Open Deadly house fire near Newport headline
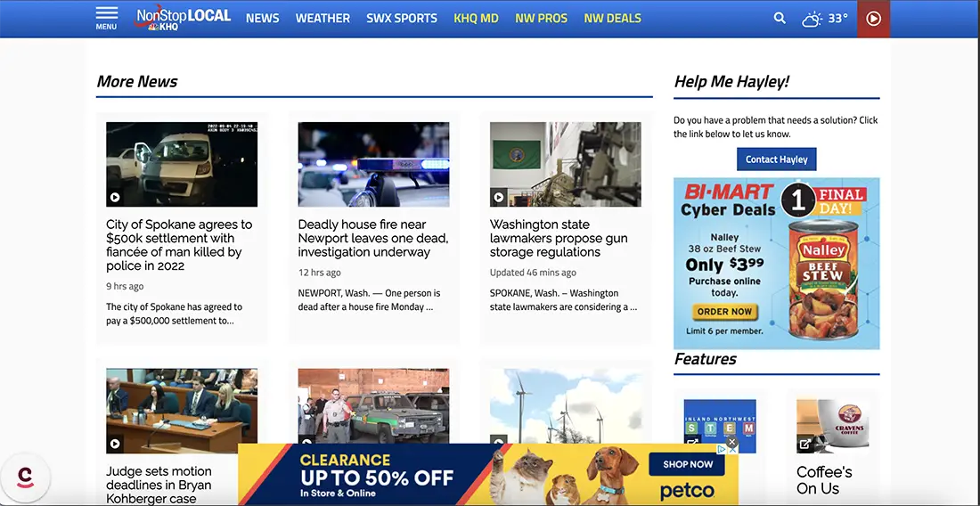Viewport: 980px width, 506px height. point(373,238)
